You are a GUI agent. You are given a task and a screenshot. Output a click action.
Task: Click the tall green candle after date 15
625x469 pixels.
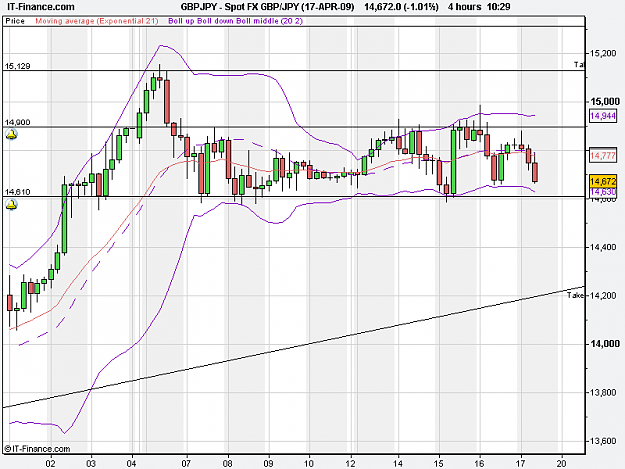[454, 162]
